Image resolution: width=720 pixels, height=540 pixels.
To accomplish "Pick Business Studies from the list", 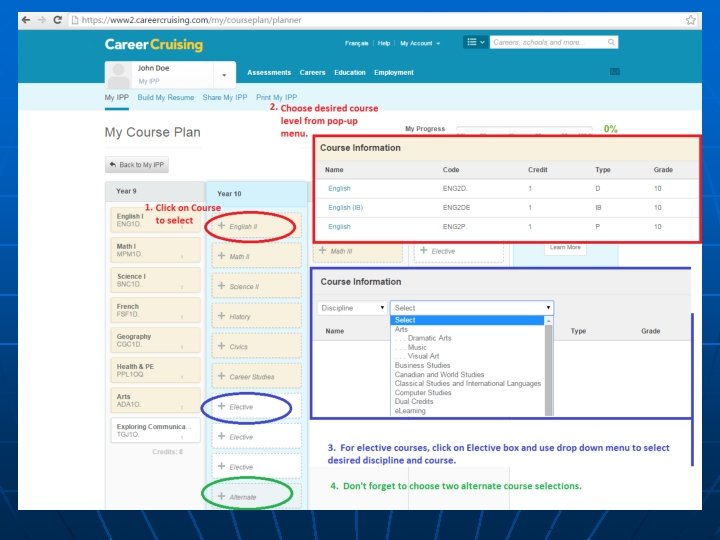I will (422, 366).
